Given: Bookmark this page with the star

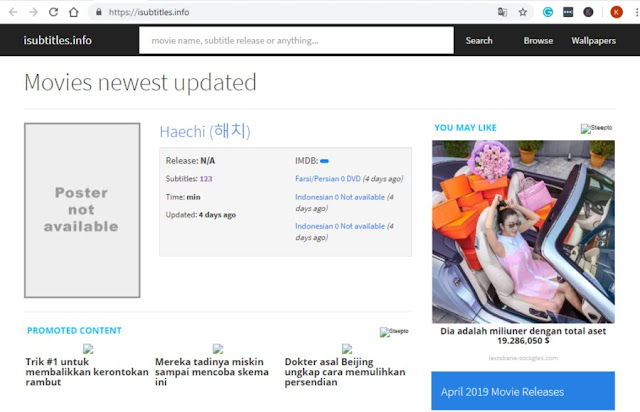Looking at the screenshot, I should click(523, 12).
